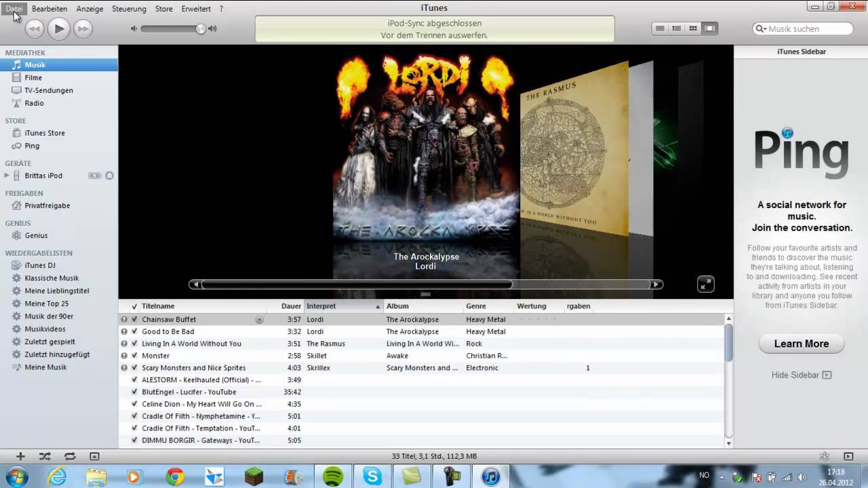Uncheck Living In A World Without You
This screenshot has width=868, height=488.
pyautogui.click(x=134, y=344)
